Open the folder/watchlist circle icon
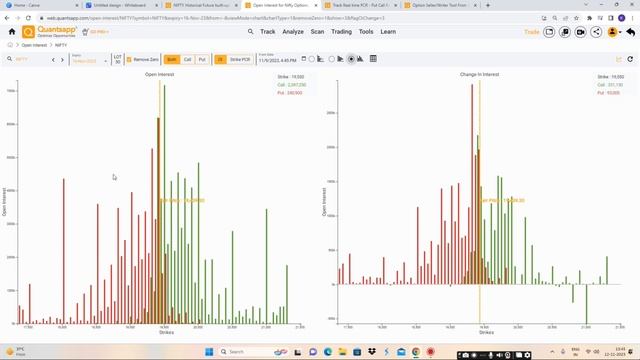Image resolution: width=640 pixels, height=360 pixels. coord(549,32)
